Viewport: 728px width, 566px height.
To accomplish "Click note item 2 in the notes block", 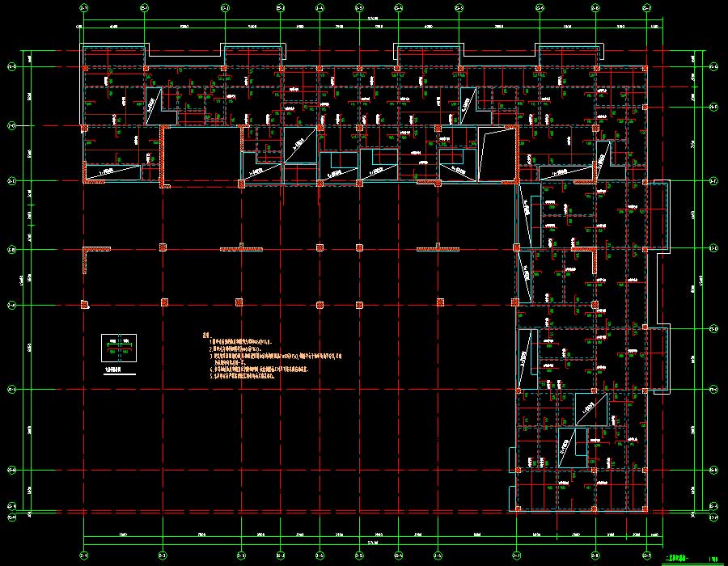I will tap(235, 348).
